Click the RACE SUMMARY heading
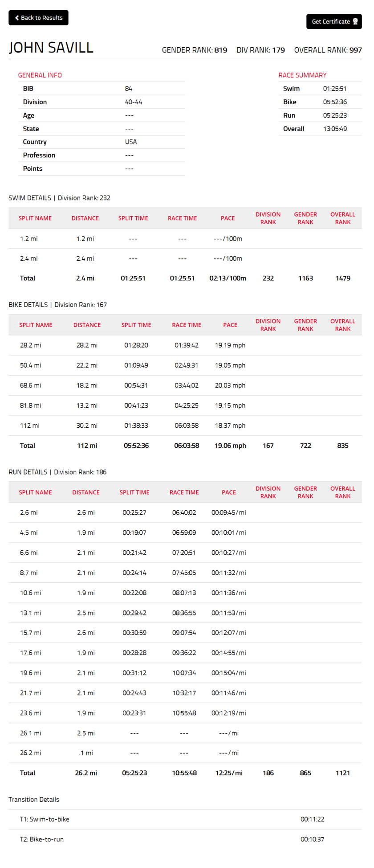Viewport: 374px width, 868px height. 303,75
